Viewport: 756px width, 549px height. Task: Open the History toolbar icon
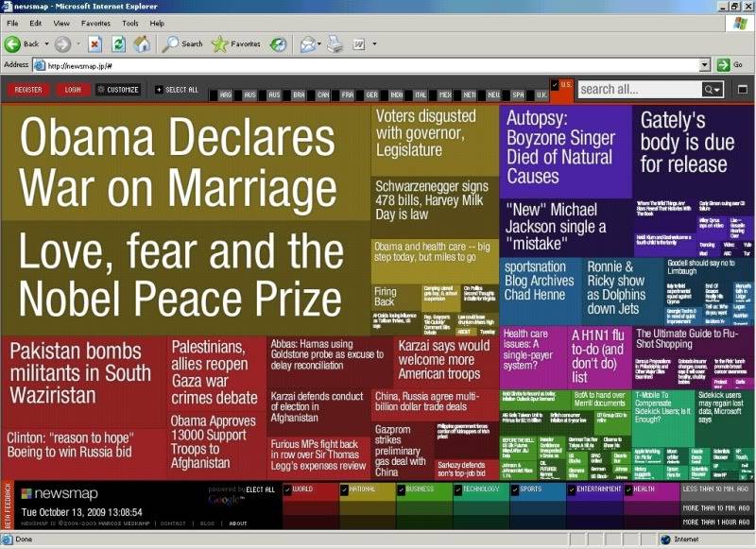tap(278, 44)
